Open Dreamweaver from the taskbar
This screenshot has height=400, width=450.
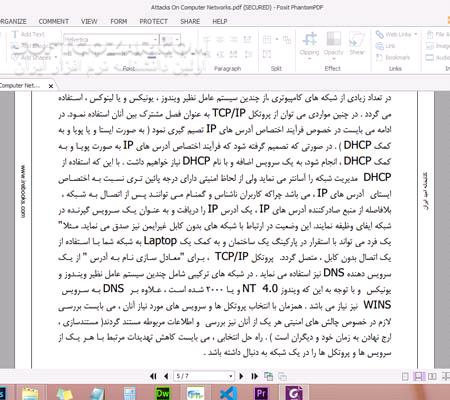click(162, 393)
